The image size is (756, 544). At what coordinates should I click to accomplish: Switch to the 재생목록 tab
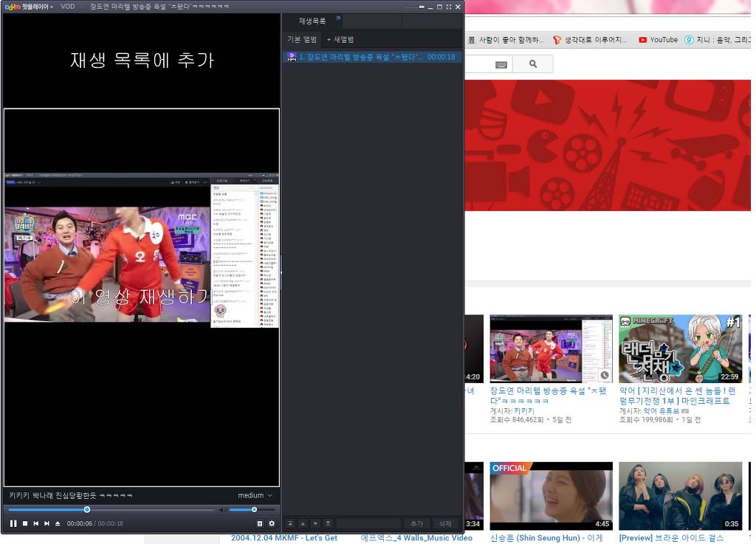click(x=312, y=21)
